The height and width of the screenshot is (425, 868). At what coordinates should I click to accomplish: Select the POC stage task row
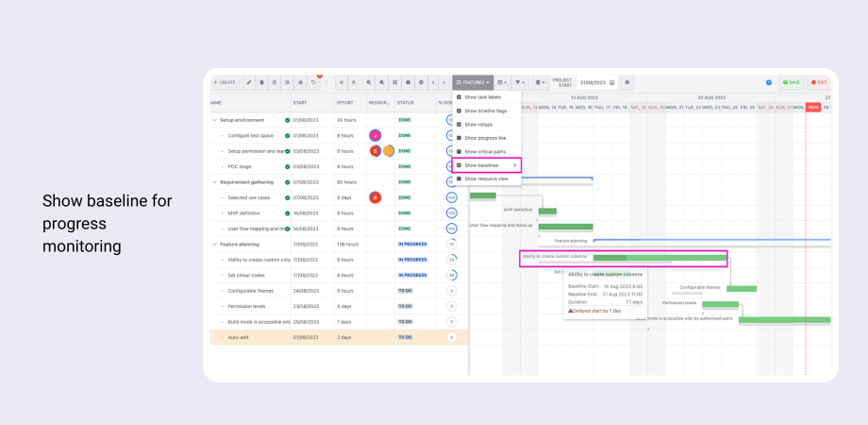coord(339,166)
